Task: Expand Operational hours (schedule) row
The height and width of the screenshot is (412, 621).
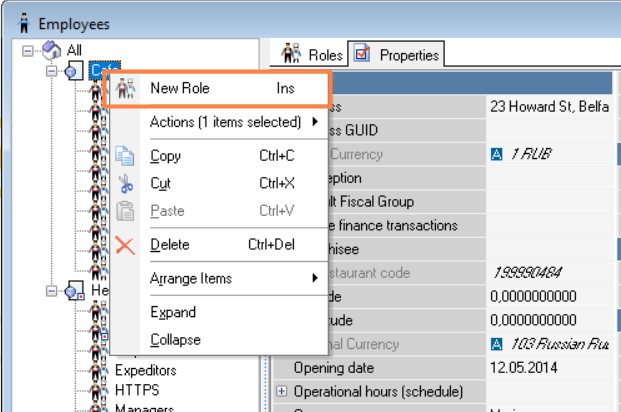Action: tap(281, 391)
